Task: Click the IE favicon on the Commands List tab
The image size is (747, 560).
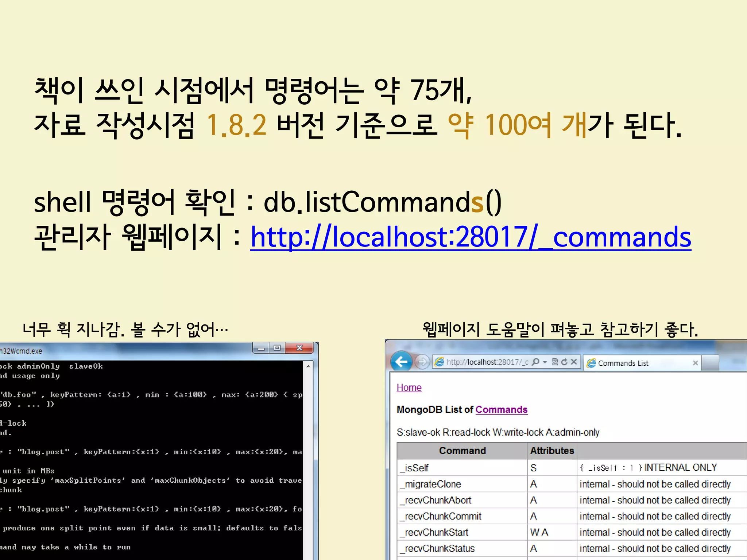Action: click(591, 363)
